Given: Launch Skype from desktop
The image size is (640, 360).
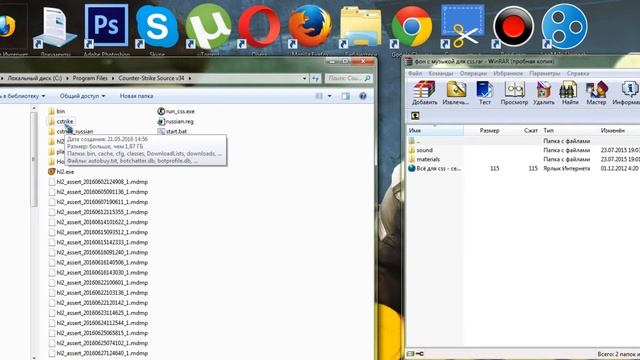Looking at the screenshot, I should point(157,27).
